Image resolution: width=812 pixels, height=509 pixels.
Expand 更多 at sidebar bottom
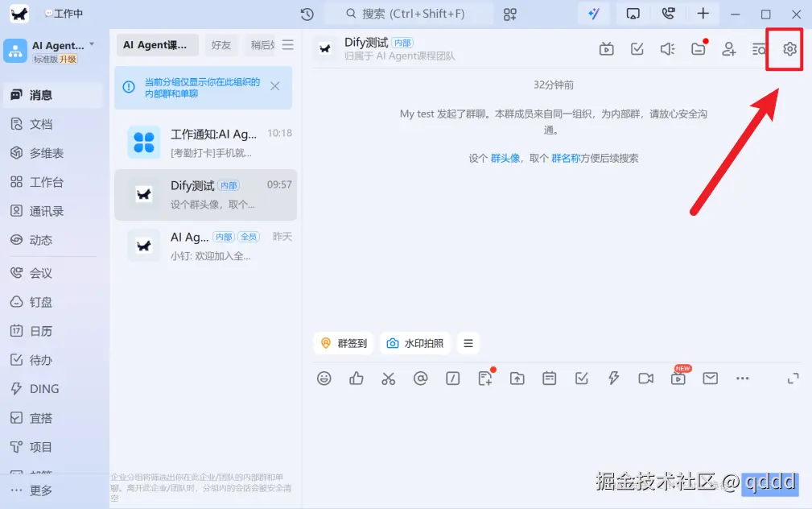click(53, 490)
